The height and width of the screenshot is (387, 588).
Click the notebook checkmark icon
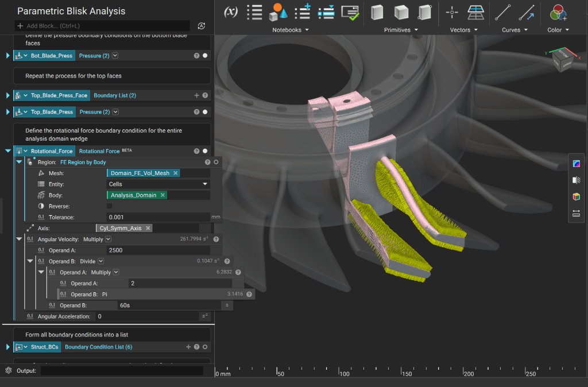tap(350, 12)
